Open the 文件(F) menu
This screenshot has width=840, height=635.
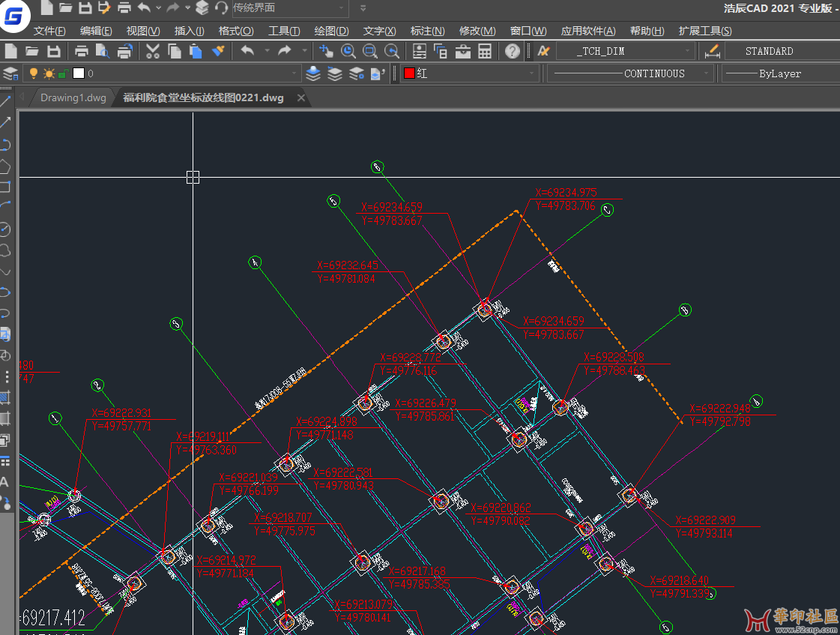(49, 31)
